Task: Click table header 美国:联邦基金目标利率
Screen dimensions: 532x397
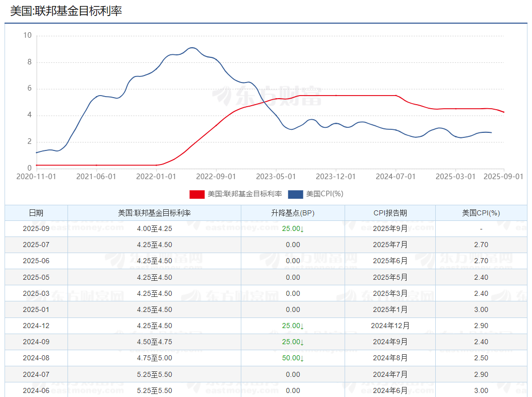Action: pyautogui.click(x=154, y=213)
